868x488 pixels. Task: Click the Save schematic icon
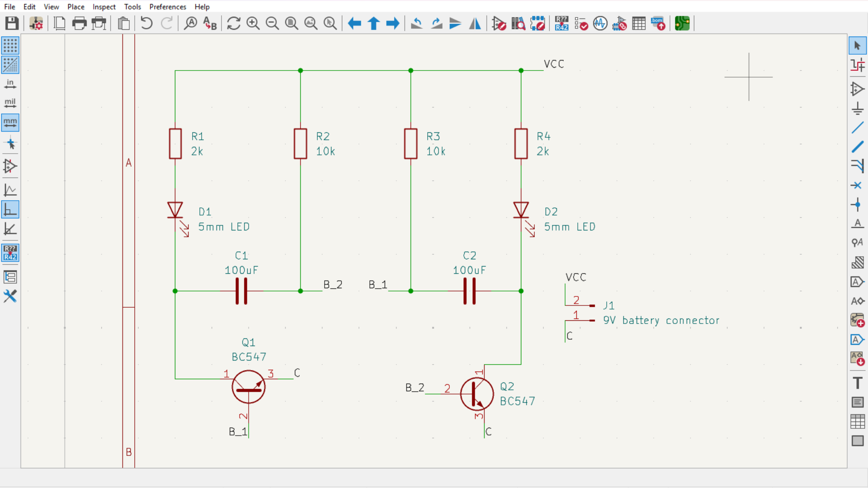12,23
